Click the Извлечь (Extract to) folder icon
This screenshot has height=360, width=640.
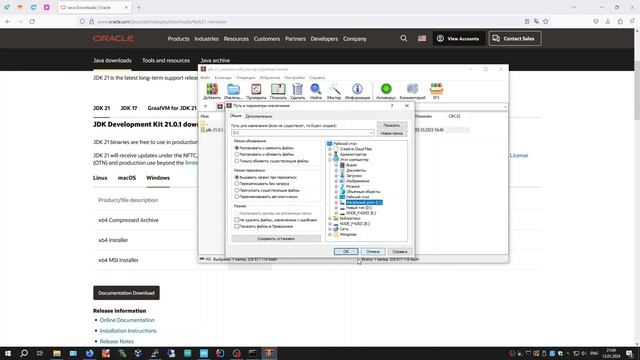233,91
